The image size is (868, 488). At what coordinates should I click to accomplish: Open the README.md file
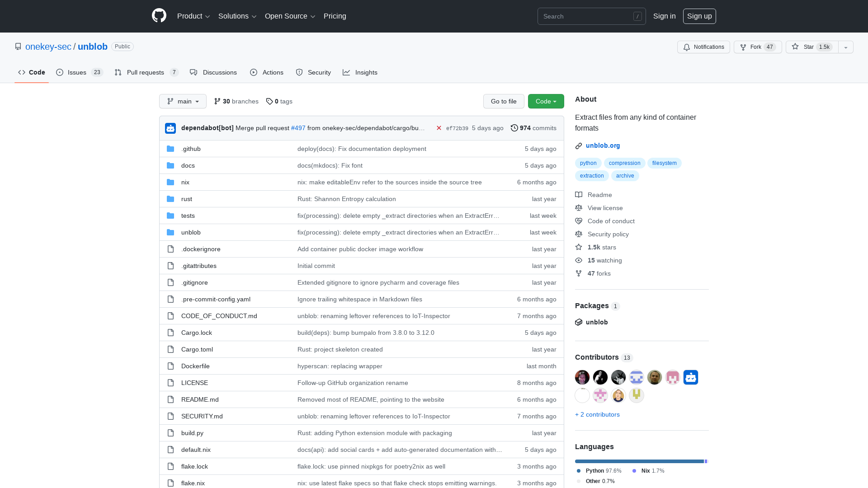point(200,399)
